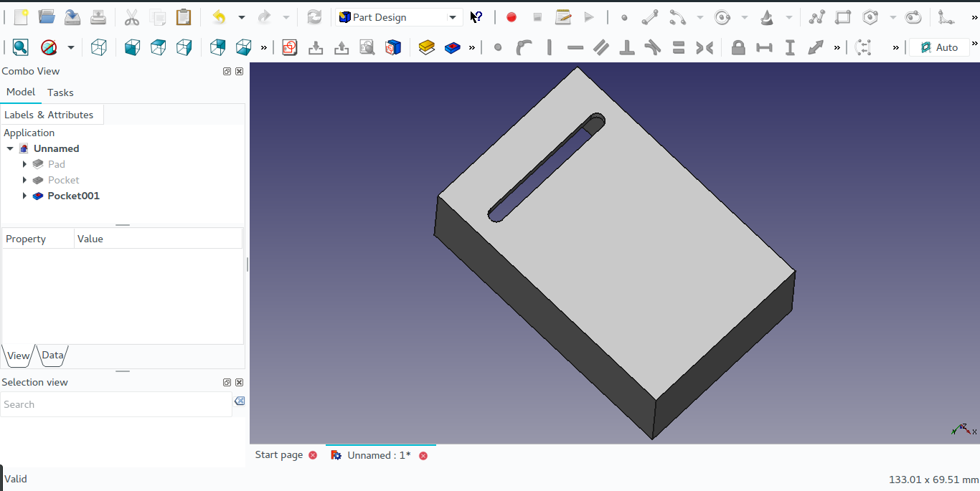Select the Pocket item in the tree
Viewport: 980px width, 491px height.
[63, 180]
